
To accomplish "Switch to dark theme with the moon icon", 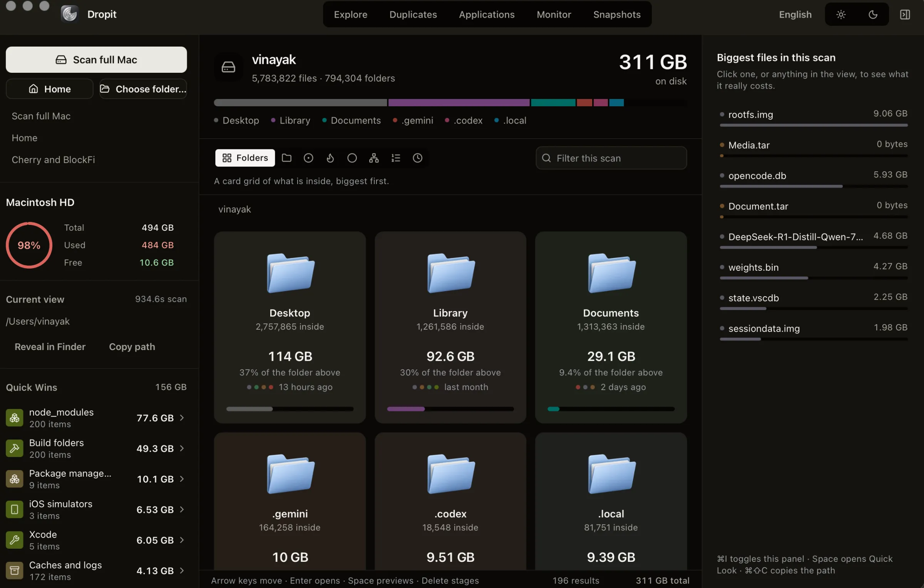I will click(x=873, y=15).
